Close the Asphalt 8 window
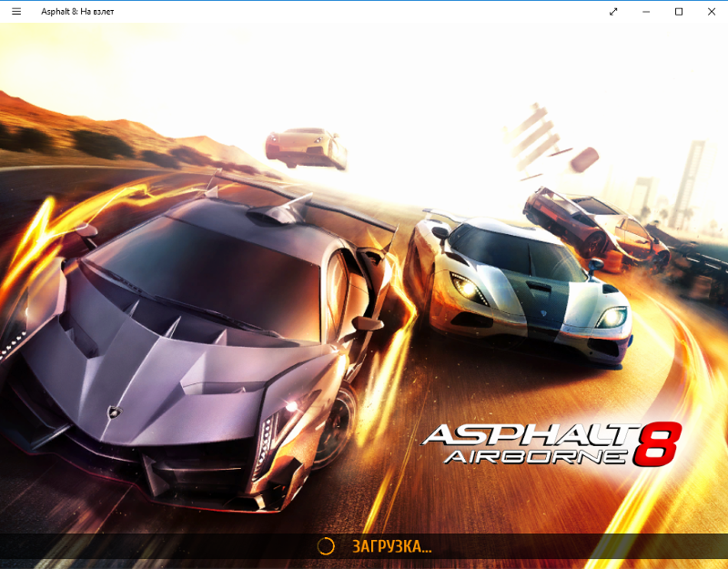 click(712, 12)
